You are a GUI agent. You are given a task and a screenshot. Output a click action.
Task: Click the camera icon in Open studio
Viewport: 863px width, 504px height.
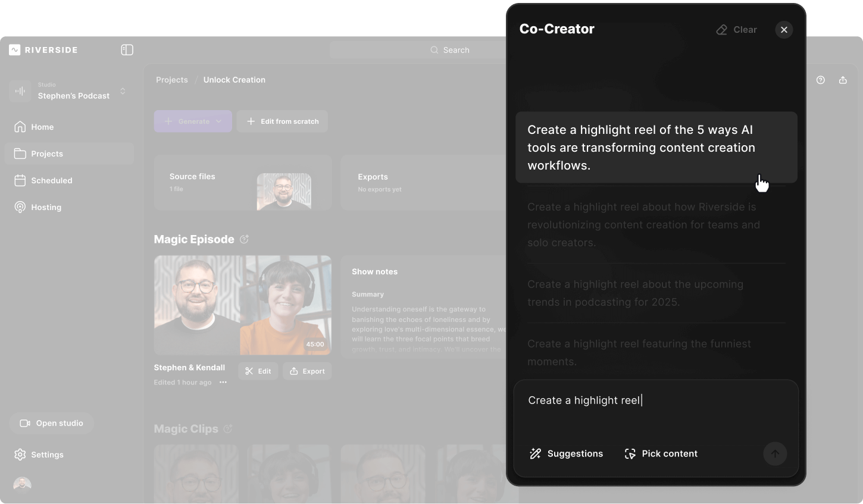click(25, 423)
